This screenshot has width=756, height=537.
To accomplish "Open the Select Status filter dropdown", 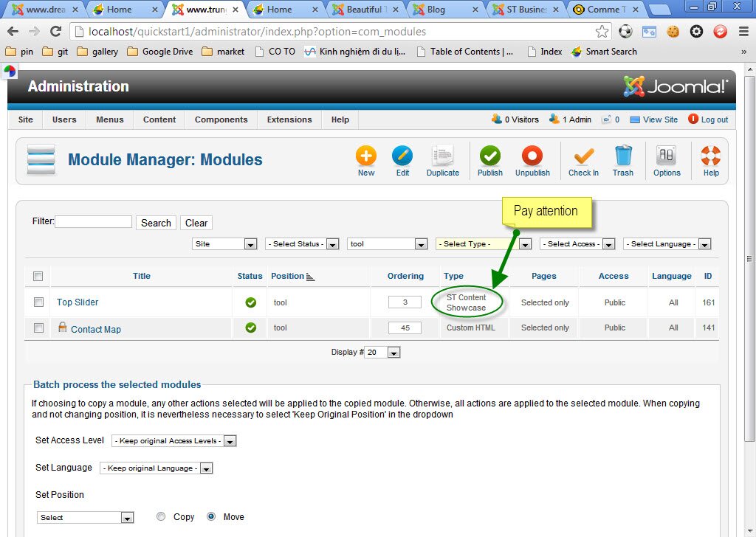I will coord(302,244).
